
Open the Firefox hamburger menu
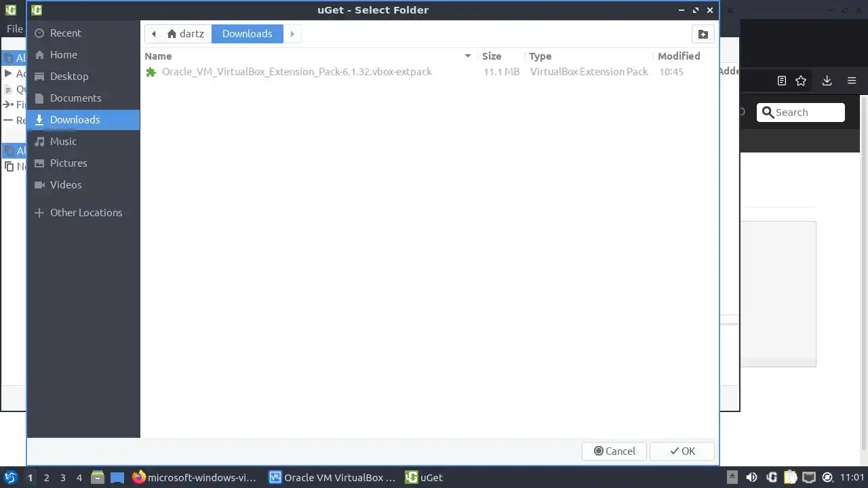(852, 81)
